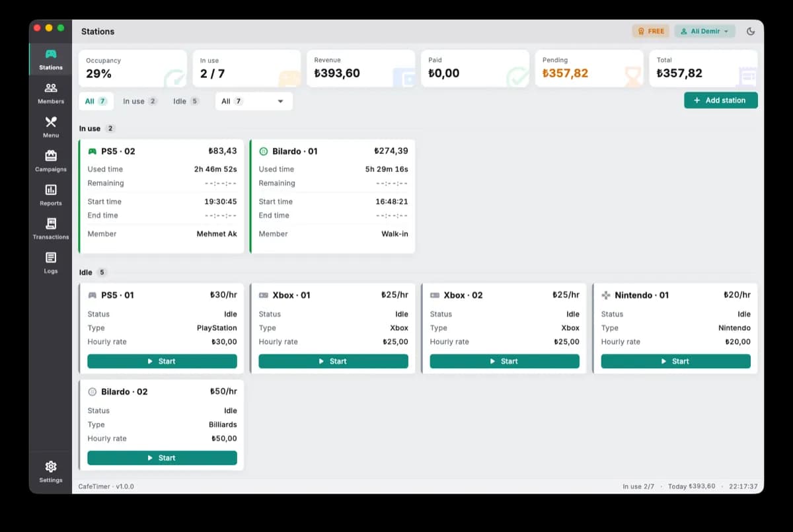The width and height of the screenshot is (793, 532).
Task: Click the Bilardo · 01 billiards icon
Action: 264,151
